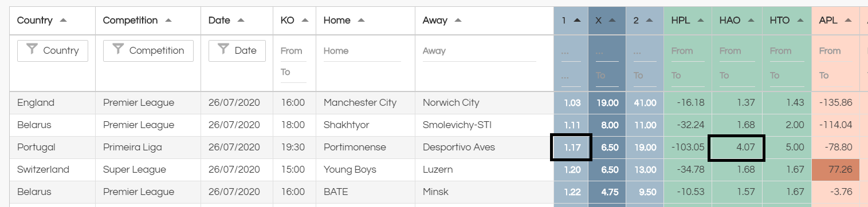The height and width of the screenshot is (207, 868).
Task: Open the Competition filter button
Action: point(148,50)
